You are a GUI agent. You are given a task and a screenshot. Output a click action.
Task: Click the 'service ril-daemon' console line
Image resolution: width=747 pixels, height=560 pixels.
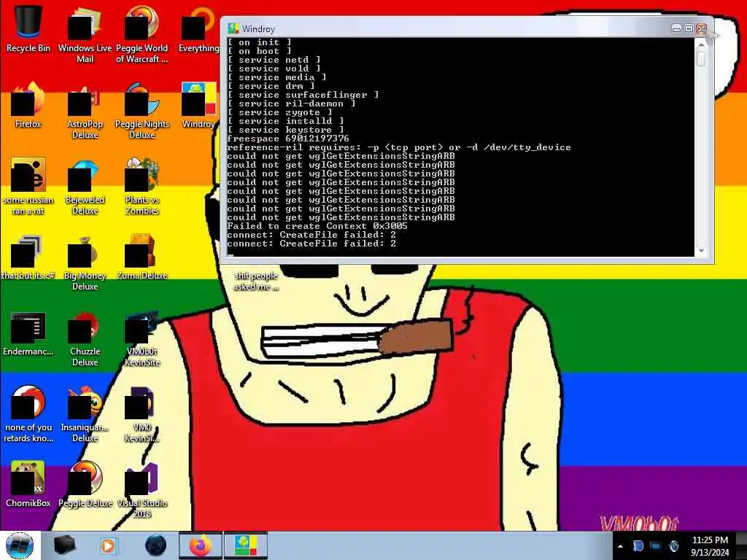(291, 104)
